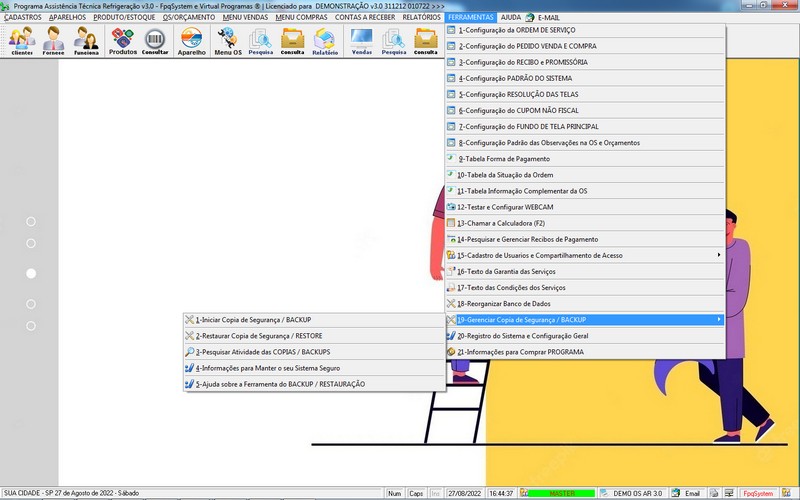Image resolution: width=800 pixels, height=500 pixels.
Task: Expand the 19-Gerenciar Copia de Segurança arrow
Action: (x=718, y=319)
